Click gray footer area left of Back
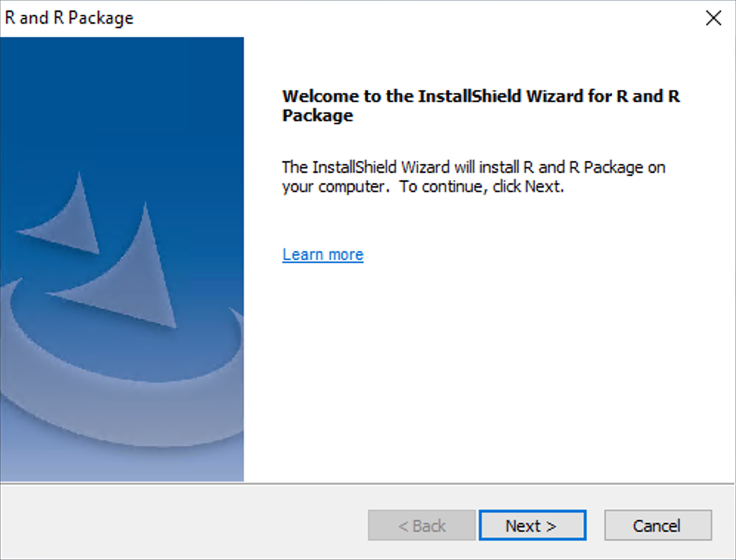Image resolution: width=736 pixels, height=560 pixels. coord(185,526)
